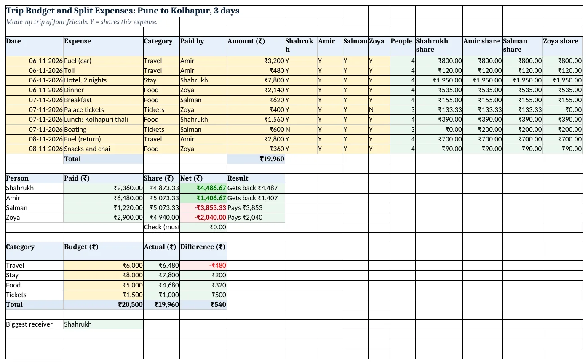Click the 'N' under Zoya for Palace tickets
This screenshot has width=588, height=364.
tap(379, 109)
